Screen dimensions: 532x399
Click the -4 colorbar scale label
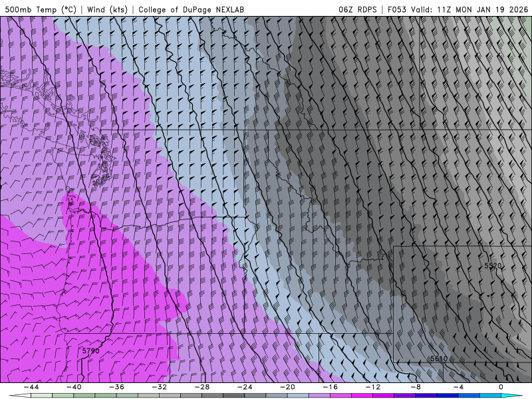tap(458, 387)
